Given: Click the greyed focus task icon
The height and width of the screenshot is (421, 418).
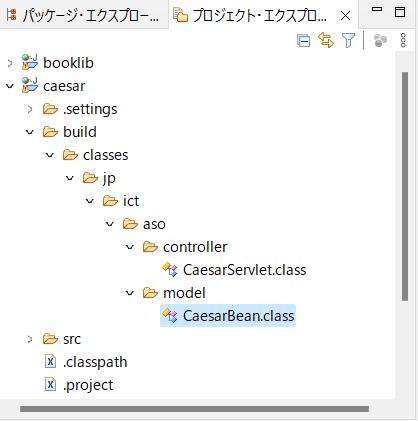Looking at the screenshot, I should (x=380, y=40).
